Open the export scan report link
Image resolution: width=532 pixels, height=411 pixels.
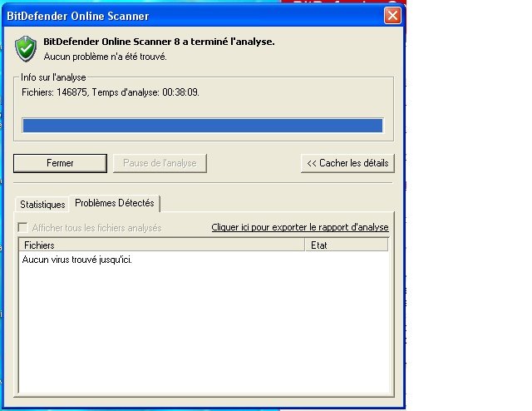coord(300,227)
